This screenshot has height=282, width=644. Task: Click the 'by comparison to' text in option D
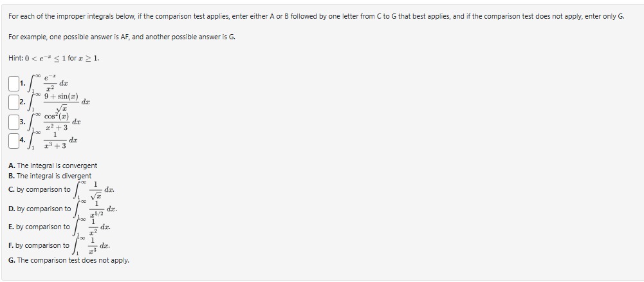44,209
